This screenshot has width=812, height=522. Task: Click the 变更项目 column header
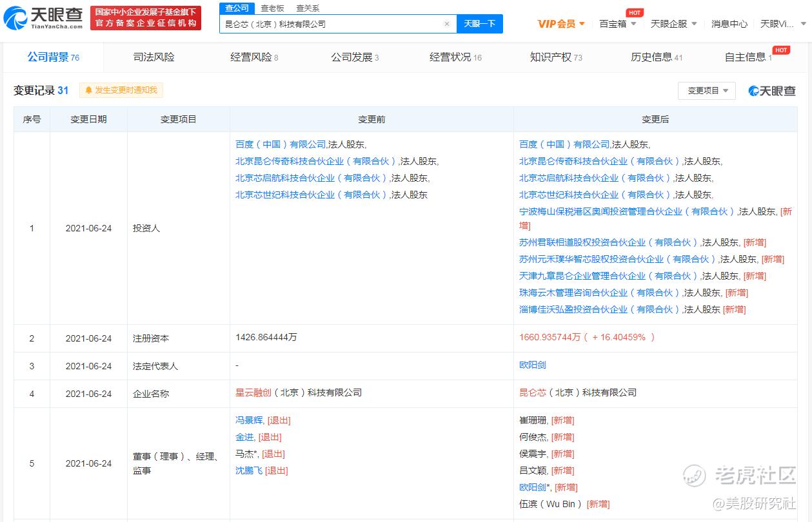[179, 120]
